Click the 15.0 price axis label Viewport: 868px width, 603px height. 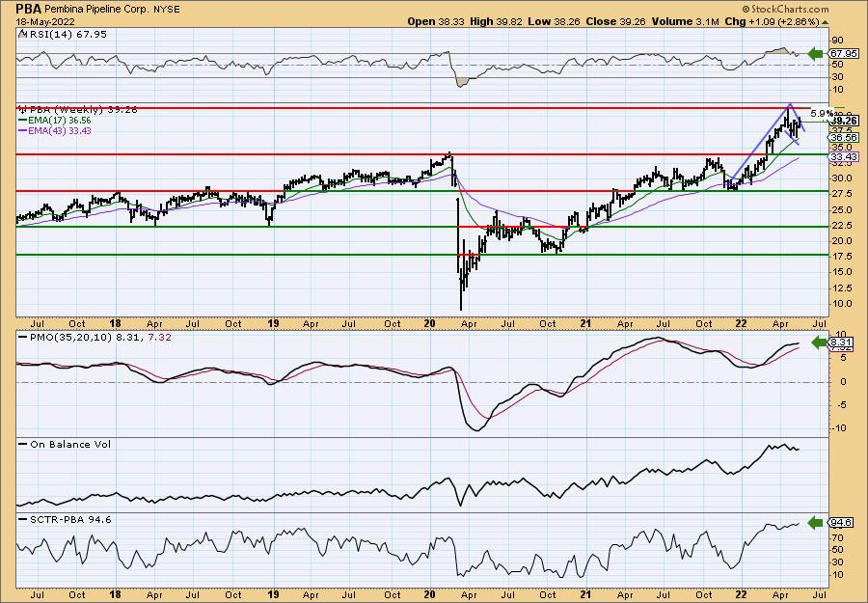point(840,272)
